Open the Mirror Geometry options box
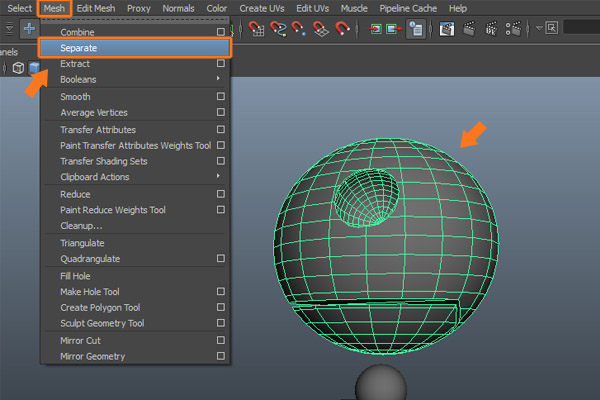Screen dimensions: 600x400 coord(220,356)
